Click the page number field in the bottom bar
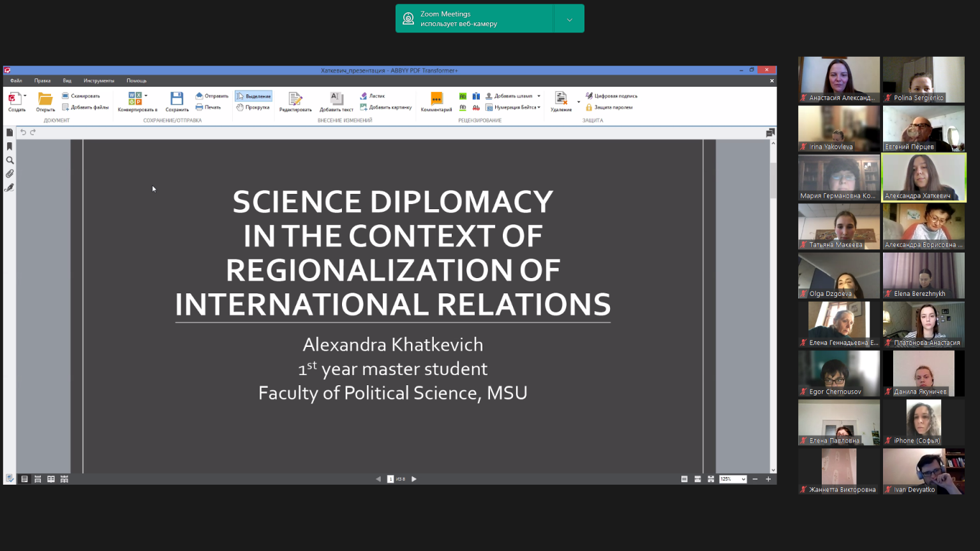The width and height of the screenshot is (980, 551). (x=390, y=479)
